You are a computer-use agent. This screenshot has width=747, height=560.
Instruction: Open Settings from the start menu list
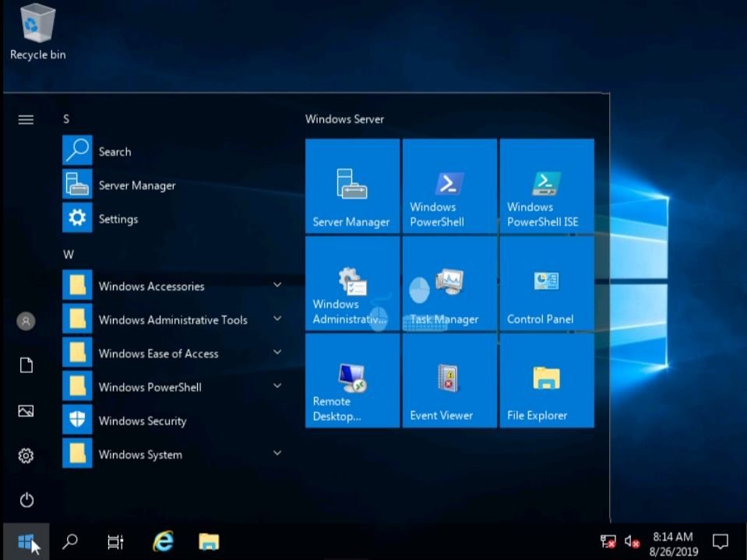click(118, 219)
